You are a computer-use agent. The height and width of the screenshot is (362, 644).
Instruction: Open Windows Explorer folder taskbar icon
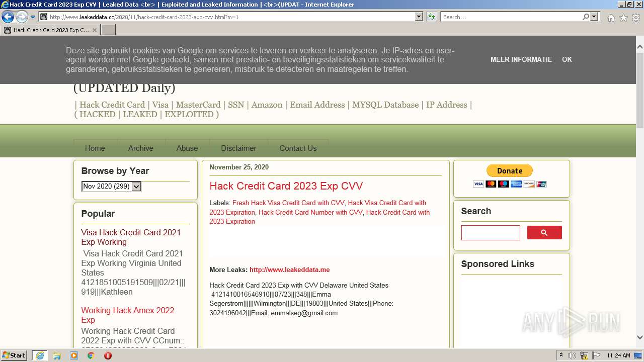tap(57, 355)
